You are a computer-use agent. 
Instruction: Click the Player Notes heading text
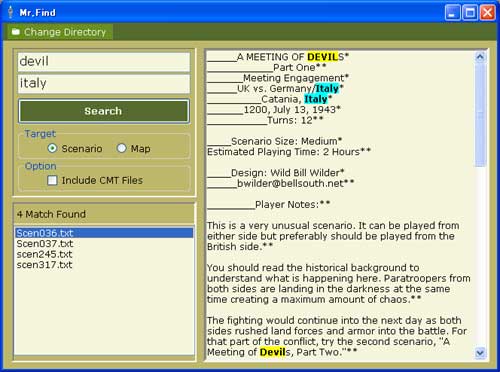click(x=287, y=204)
